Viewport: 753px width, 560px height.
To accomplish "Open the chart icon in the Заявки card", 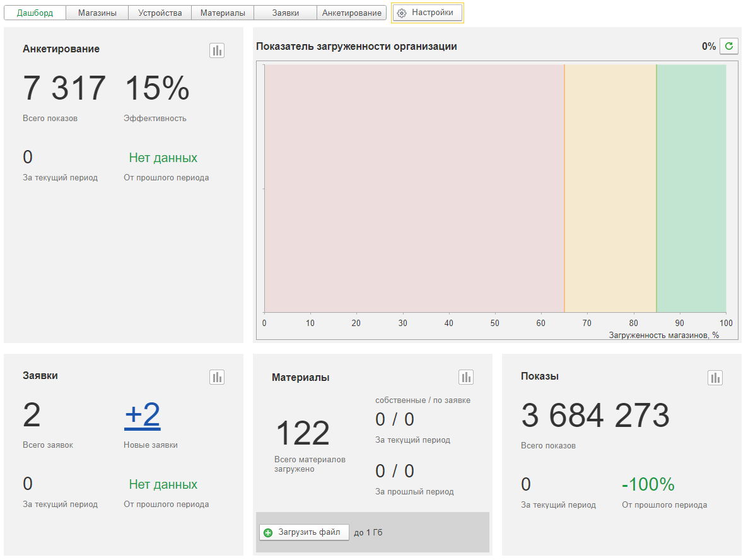I will [x=217, y=377].
